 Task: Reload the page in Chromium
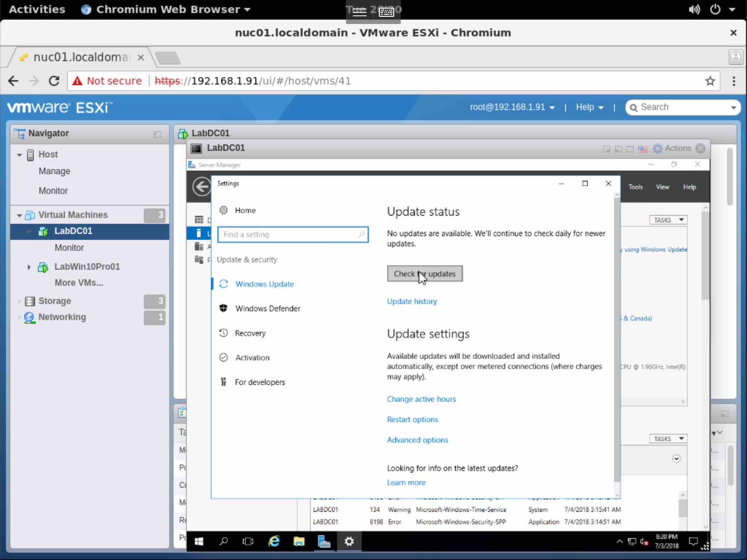pyautogui.click(x=54, y=81)
